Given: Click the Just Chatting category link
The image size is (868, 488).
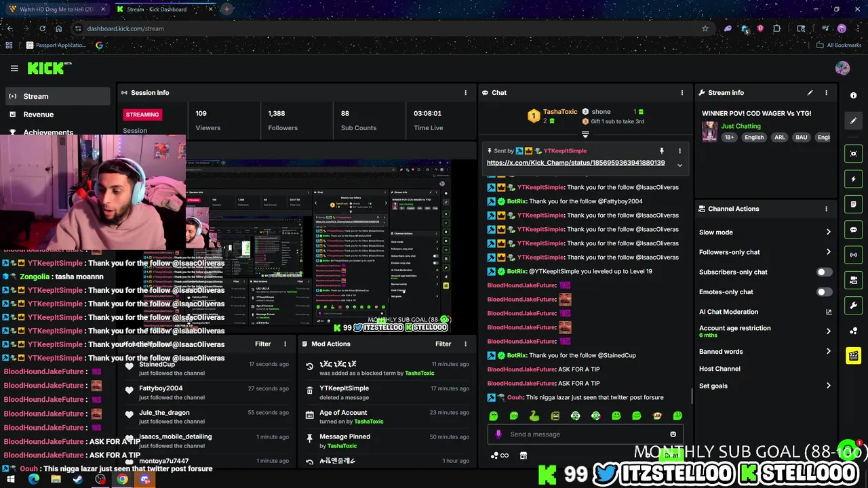Looking at the screenshot, I should tap(741, 126).
